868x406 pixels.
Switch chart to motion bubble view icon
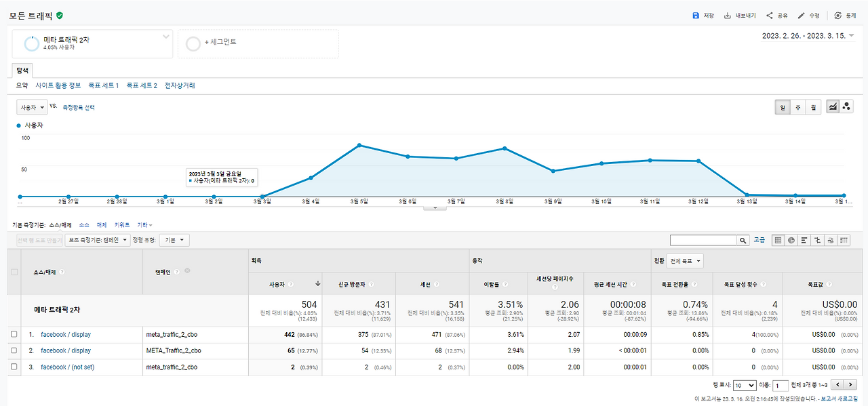tap(846, 107)
